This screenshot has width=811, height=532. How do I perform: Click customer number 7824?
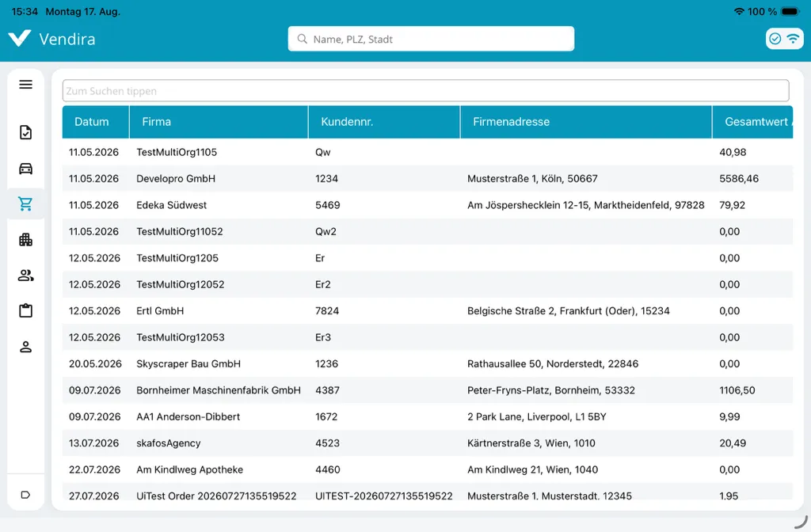[x=327, y=310]
